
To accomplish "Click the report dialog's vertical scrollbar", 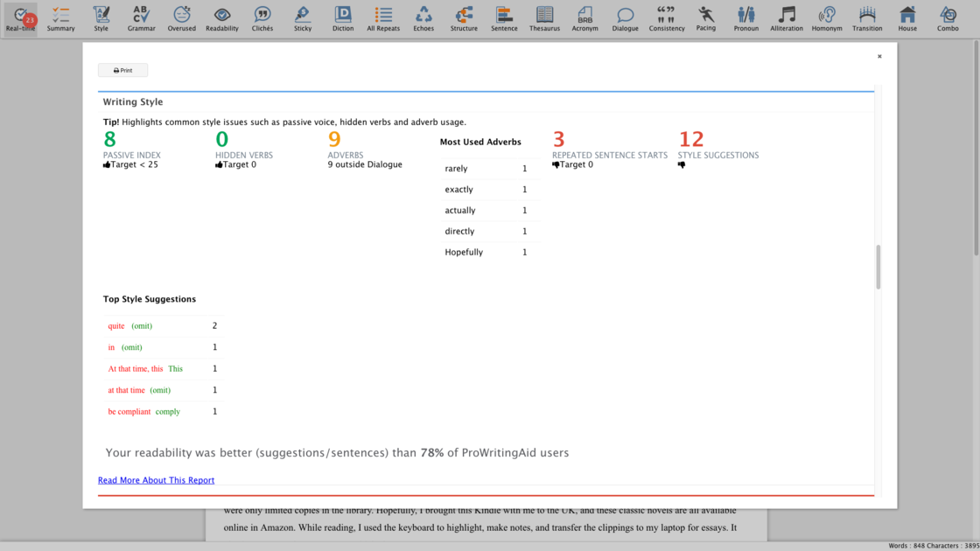I will point(878,267).
